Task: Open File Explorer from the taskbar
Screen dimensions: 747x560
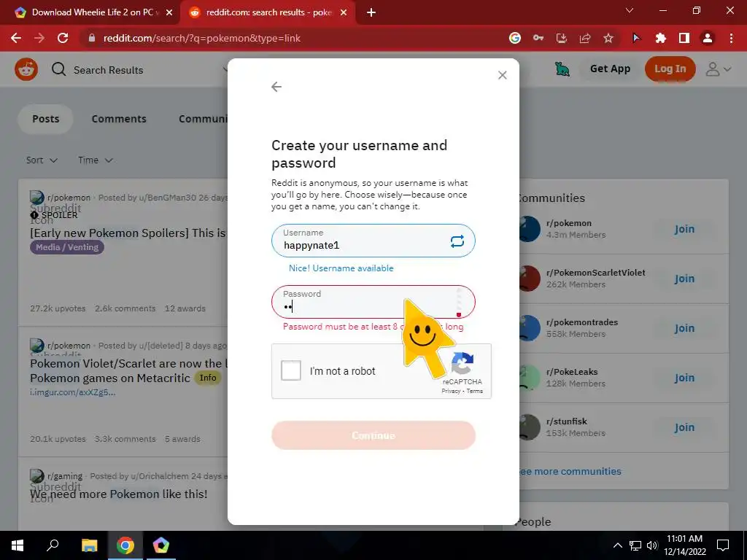Action: click(x=89, y=545)
